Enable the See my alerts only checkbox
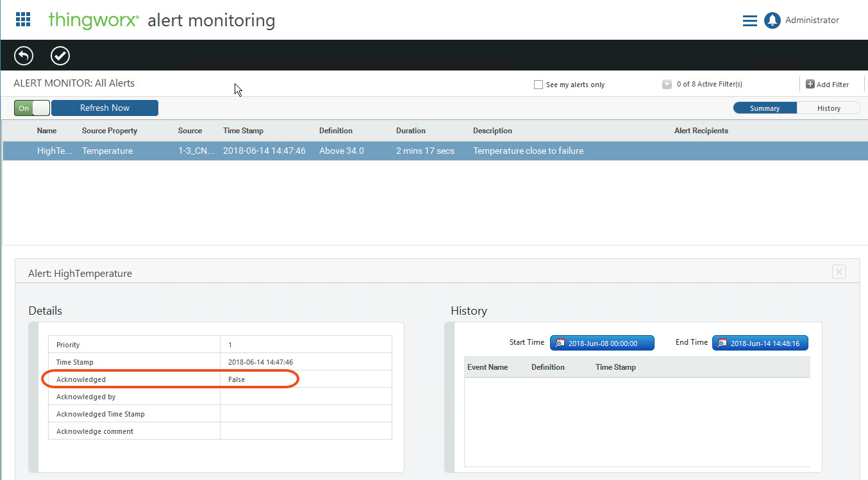The height and width of the screenshot is (480, 868). click(538, 84)
